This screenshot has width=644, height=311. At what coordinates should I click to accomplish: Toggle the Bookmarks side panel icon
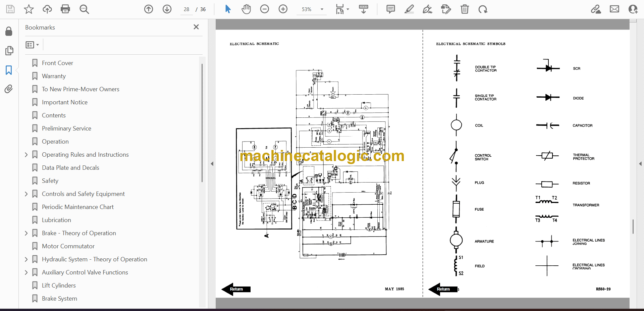point(9,70)
